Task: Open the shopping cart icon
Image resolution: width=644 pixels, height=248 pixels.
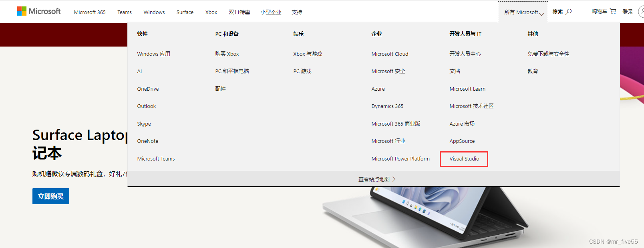Action: 613,12
